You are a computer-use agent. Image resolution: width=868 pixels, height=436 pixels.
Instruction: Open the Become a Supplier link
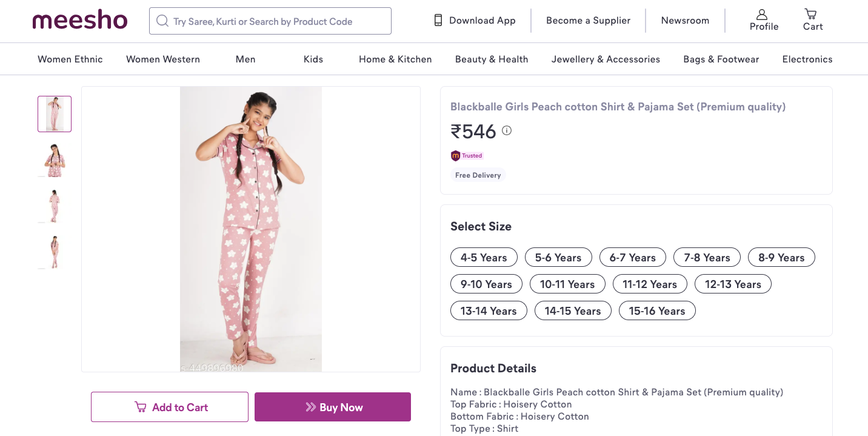(x=588, y=21)
